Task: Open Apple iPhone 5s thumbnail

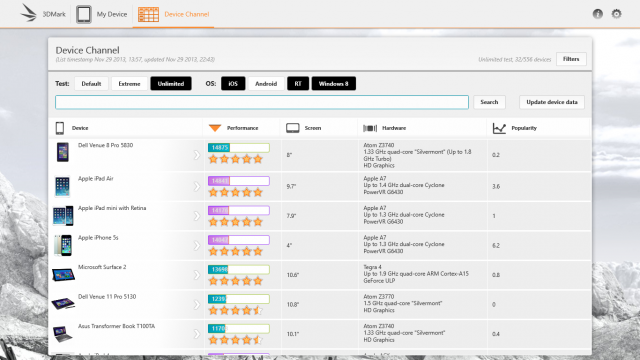Action: tap(63, 245)
